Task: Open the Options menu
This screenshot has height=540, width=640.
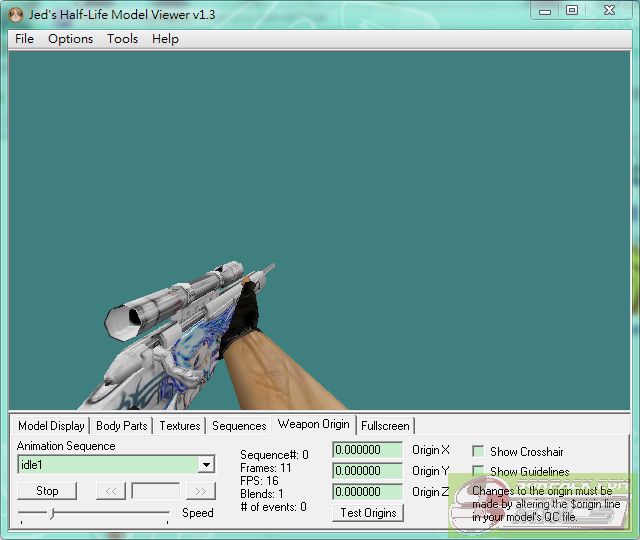Action: click(x=70, y=39)
